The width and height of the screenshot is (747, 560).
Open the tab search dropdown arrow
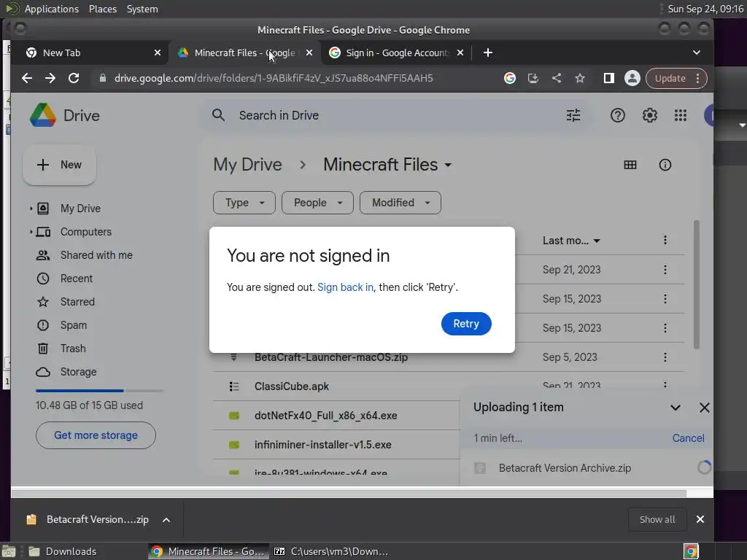[x=697, y=52]
